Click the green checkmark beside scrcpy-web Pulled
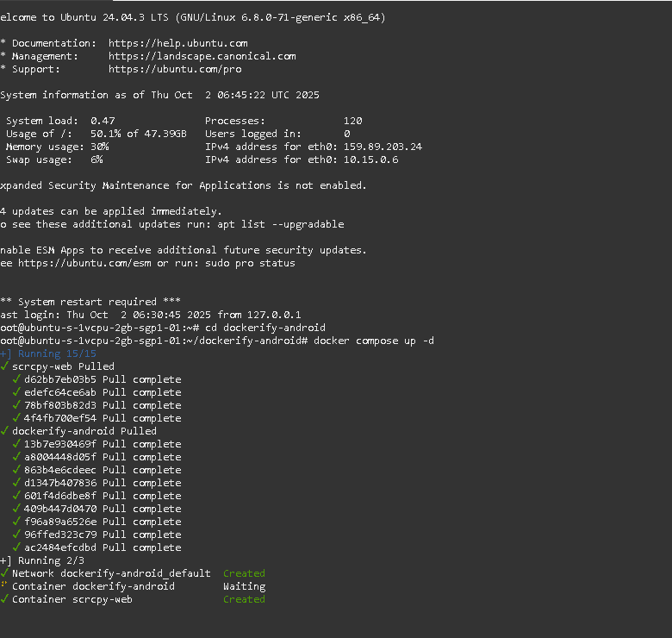The height and width of the screenshot is (638, 672). tap(4, 366)
